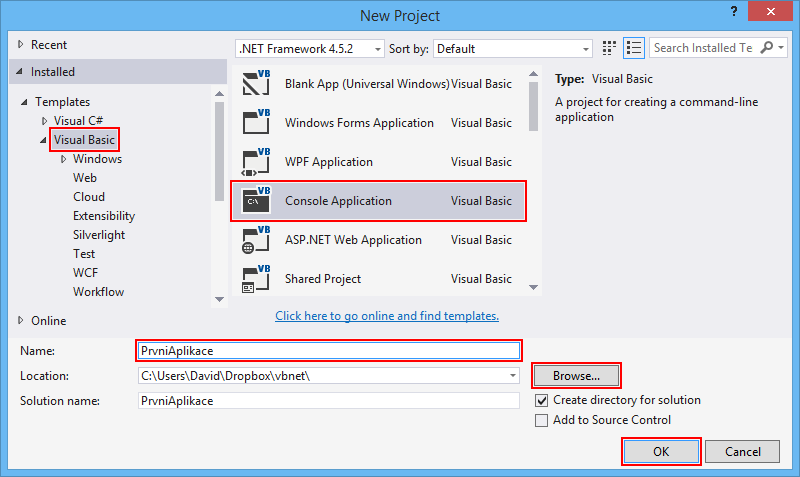Uncheck Create directory for solution
800x477 pixels.
542,400
